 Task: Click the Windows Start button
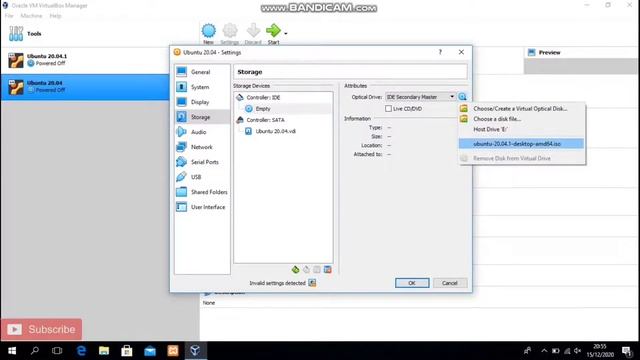click(12, 351)
